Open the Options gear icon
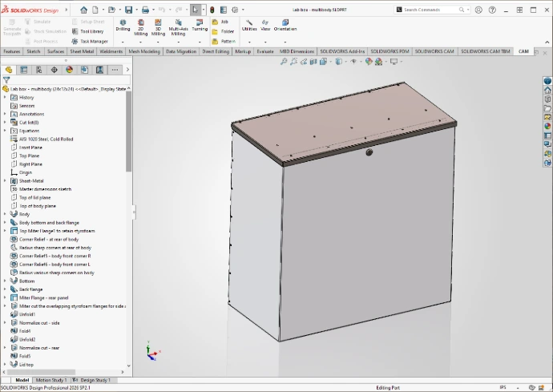The image size is (553, 392). pos(235,10)
